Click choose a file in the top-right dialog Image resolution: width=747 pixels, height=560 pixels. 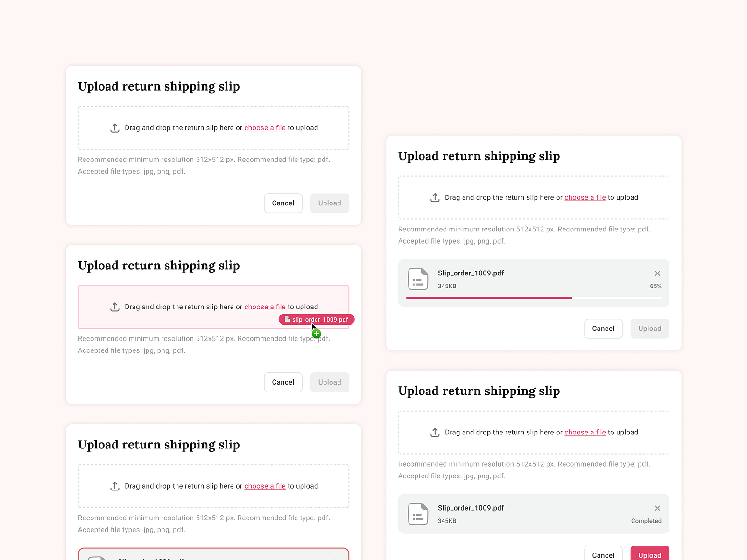click(585, 197)
